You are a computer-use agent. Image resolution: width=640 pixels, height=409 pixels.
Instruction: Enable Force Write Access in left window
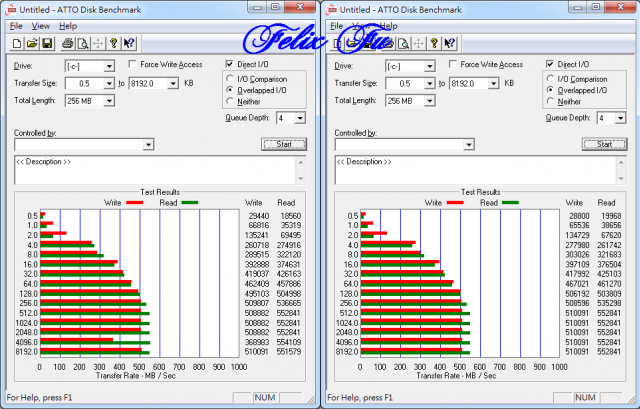[x=132, y=64]
